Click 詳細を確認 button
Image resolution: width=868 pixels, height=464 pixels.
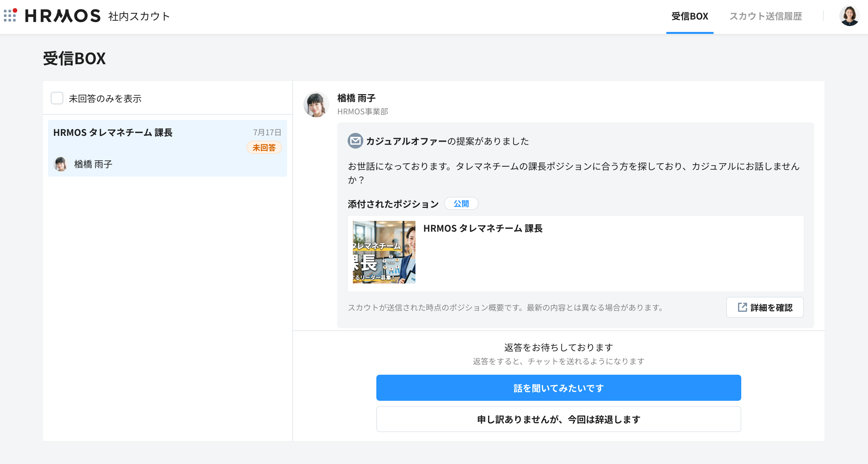(x=765, y=307)
